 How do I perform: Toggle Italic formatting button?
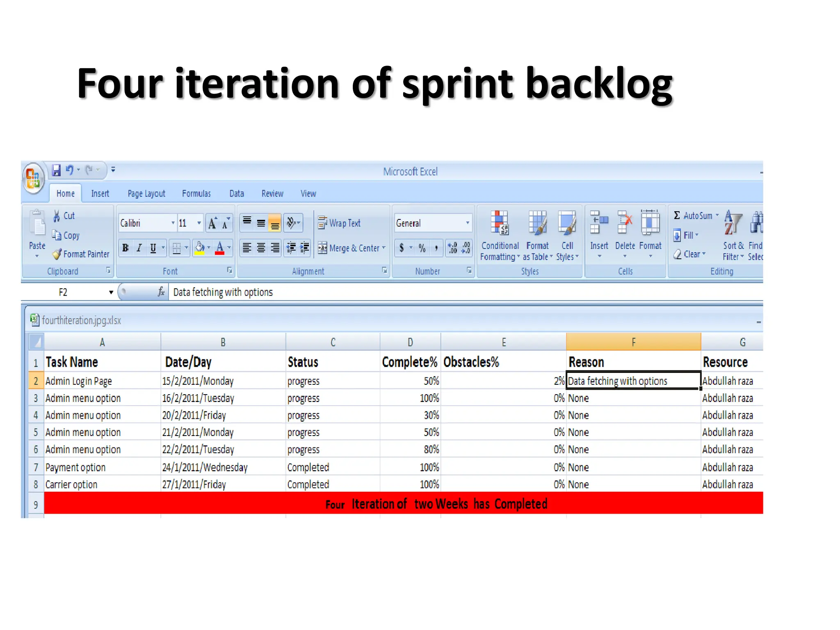139,248
